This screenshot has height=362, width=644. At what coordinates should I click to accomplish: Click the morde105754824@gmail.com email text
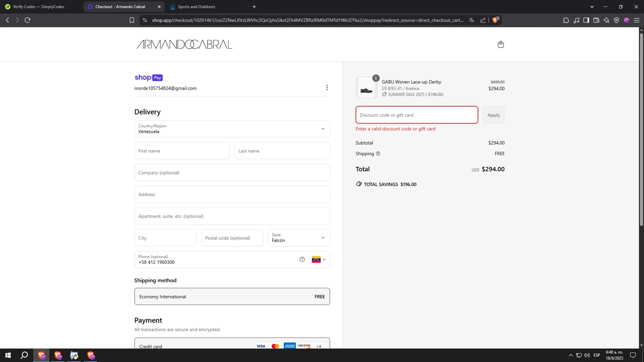tap(165, 88)
